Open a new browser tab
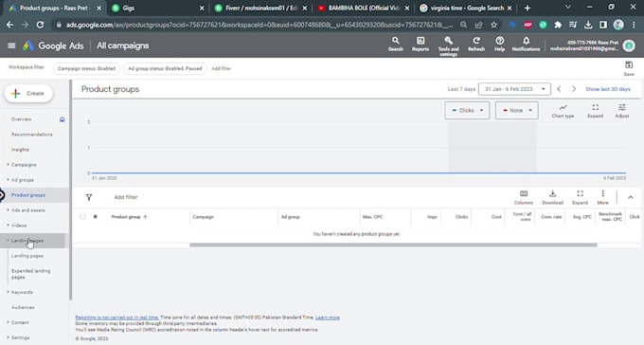644x345 pixels. tap(528, 8)
